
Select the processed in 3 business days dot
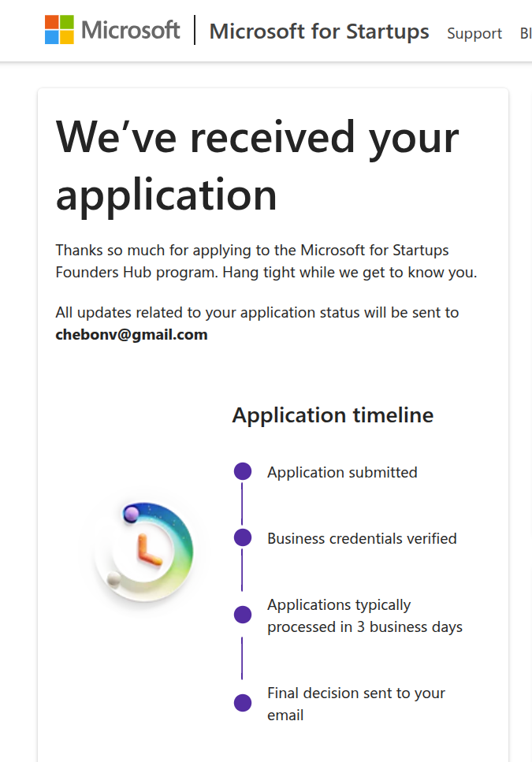click(x=243, y=615)
